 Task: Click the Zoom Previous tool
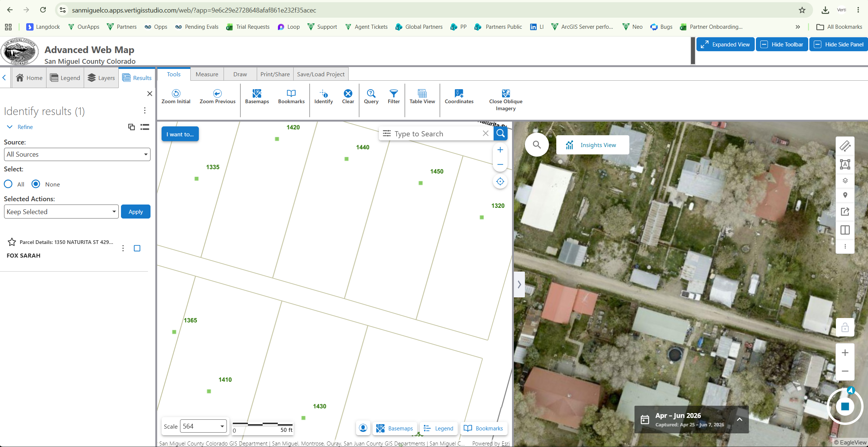[x=217, y=97]
